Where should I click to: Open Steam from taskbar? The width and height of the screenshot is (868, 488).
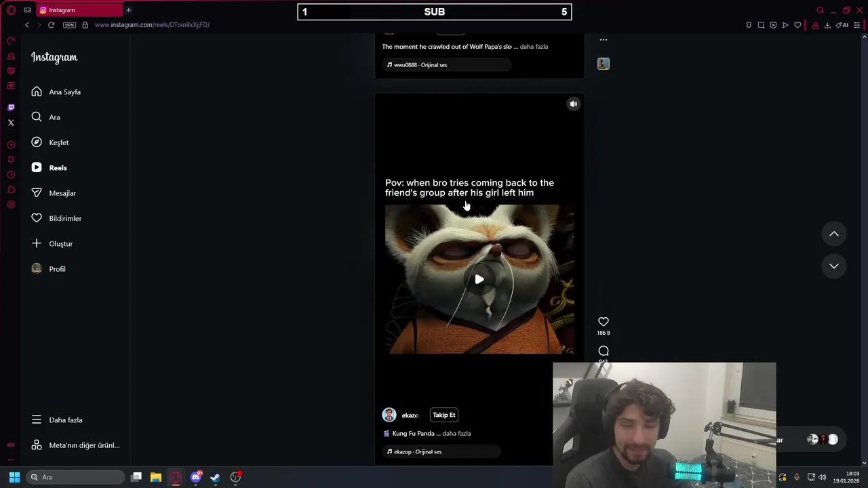pyautogui.click(x=216, y=477)
